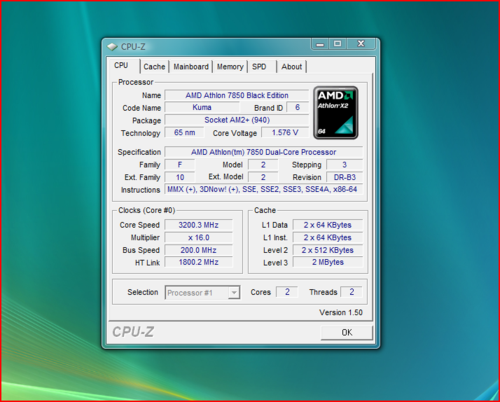Click the Revision value 'DR-B3'
This screenshot has height=402, width=500.
point(344,177)
